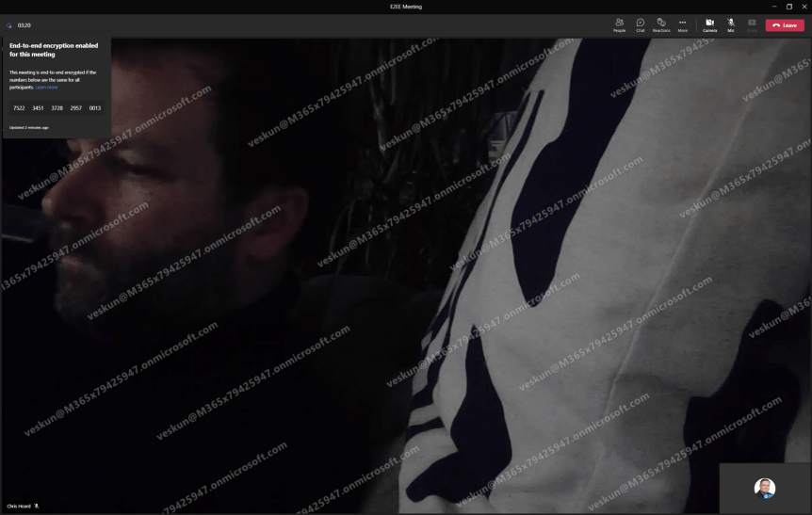Click the meeting timer 03:20
The height and width of the screenshot is (515, 812).
tap(24, 25)
